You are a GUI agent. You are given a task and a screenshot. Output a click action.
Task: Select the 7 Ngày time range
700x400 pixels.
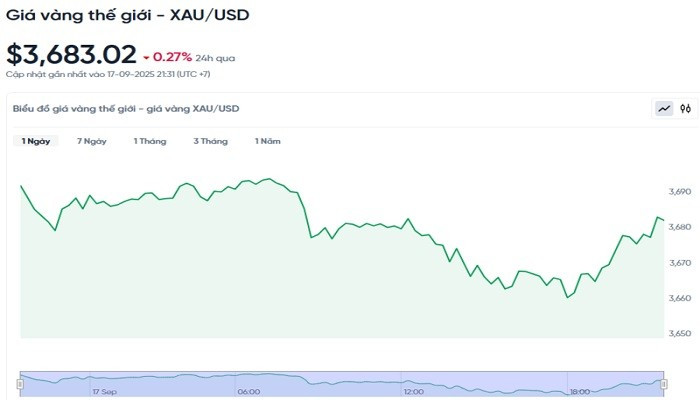point(92,141)
